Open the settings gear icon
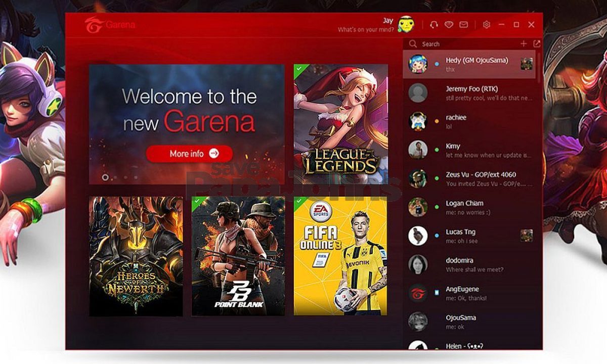The height and width of the screenshot is (364, 607). [487, 24]
